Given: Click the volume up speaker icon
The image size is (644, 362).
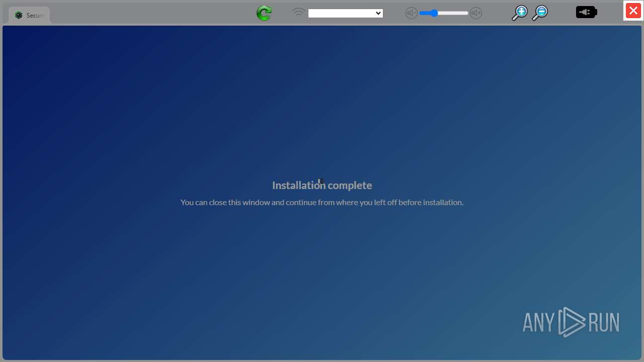Looking at the screenshot, I should click(476, 13).
